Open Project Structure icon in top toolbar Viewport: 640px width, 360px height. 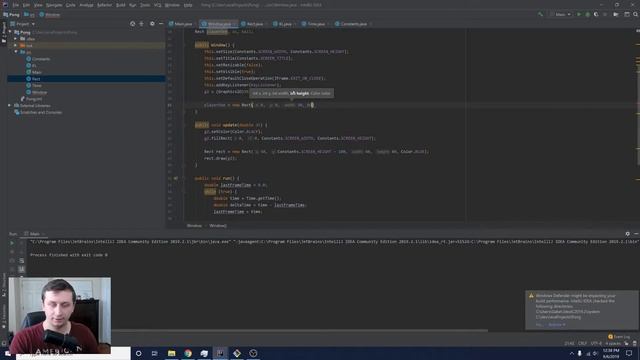pyautogui.click(x=627, y=14)
